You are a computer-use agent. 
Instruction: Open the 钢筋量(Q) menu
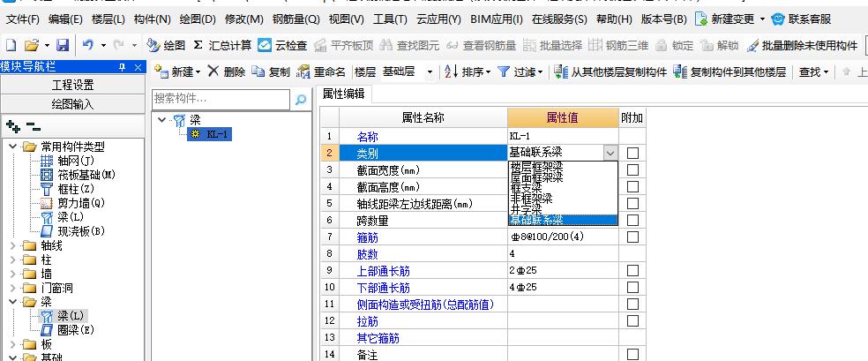point(296,19)
